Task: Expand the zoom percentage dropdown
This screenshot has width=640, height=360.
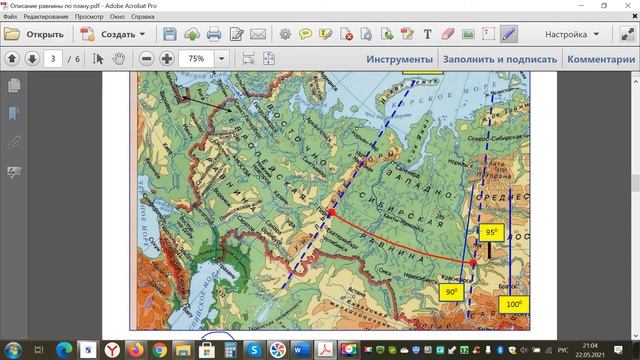Action: point(222,59)
